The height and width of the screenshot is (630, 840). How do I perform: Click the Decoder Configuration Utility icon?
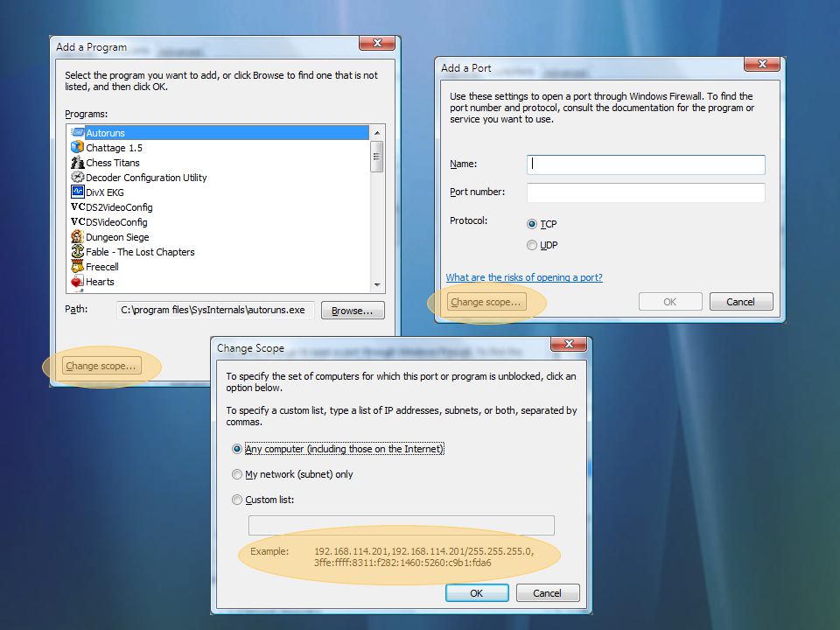coord(78,177)
